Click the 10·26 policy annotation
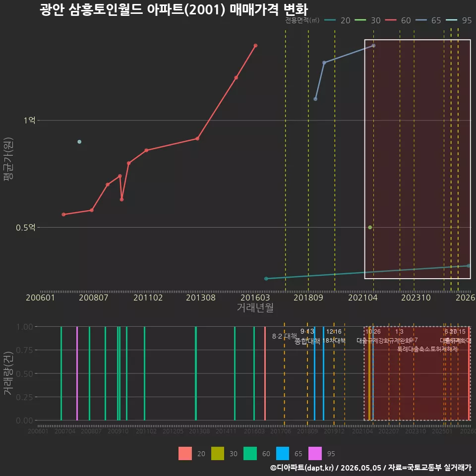 [x=373, y=332]
